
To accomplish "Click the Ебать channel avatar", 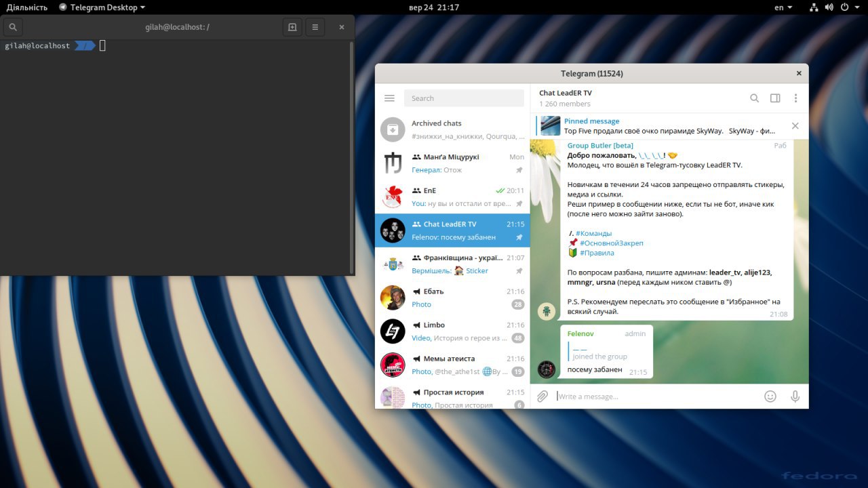I will [393, 298].
